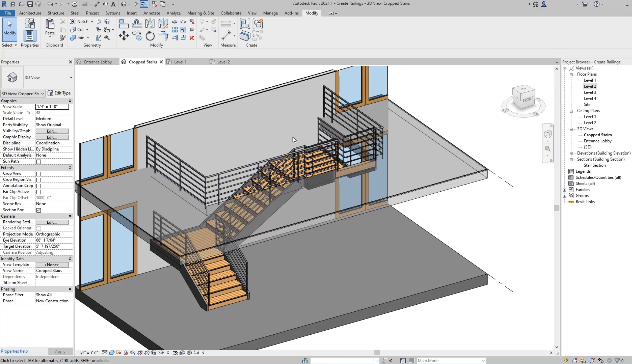Click the Trim/Extend to Corner icon
The image size is (632, 364).
point(163,36)
